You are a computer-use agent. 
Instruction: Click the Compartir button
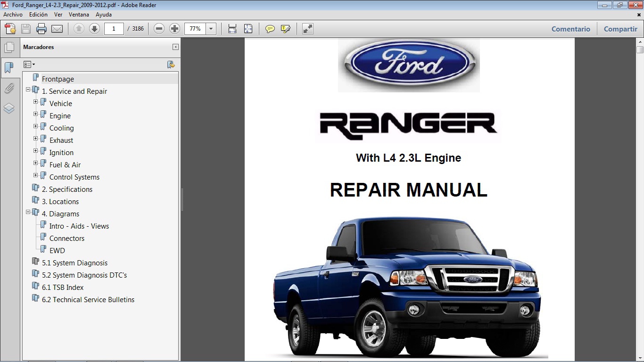tap(620, 29)
